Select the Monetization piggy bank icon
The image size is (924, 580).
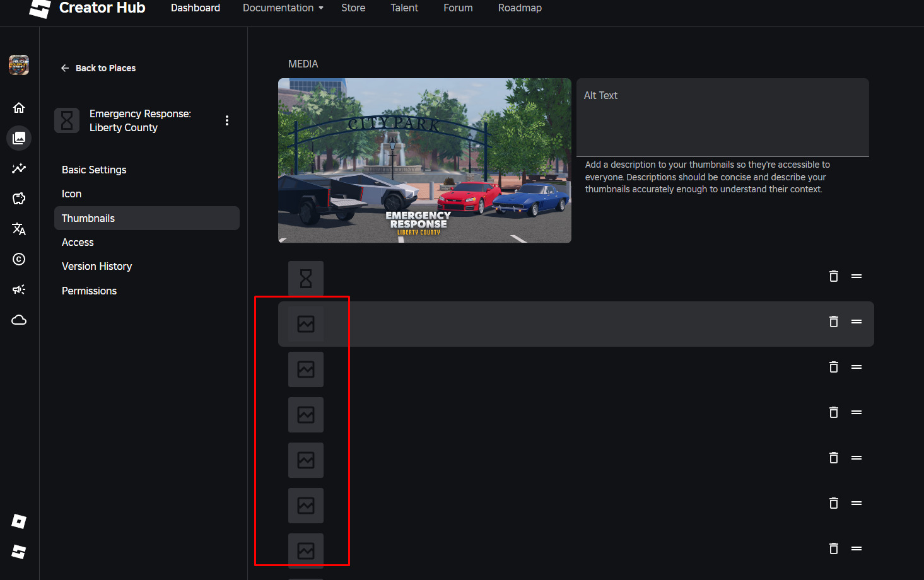[19, 199]
